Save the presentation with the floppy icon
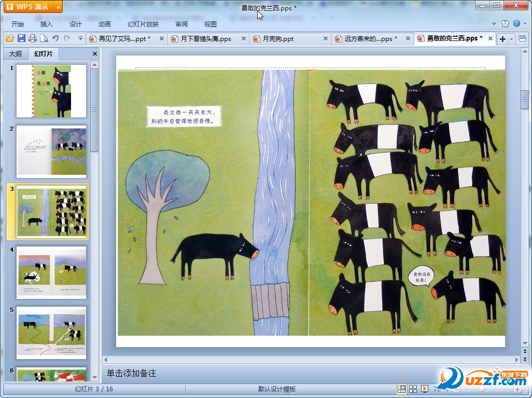532x398 pixels. coord(21,38)
